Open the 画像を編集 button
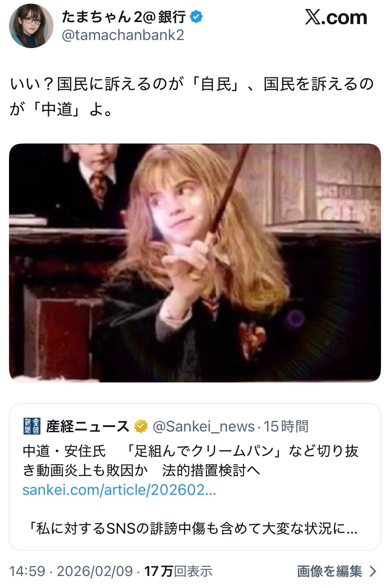 (337, 571)
